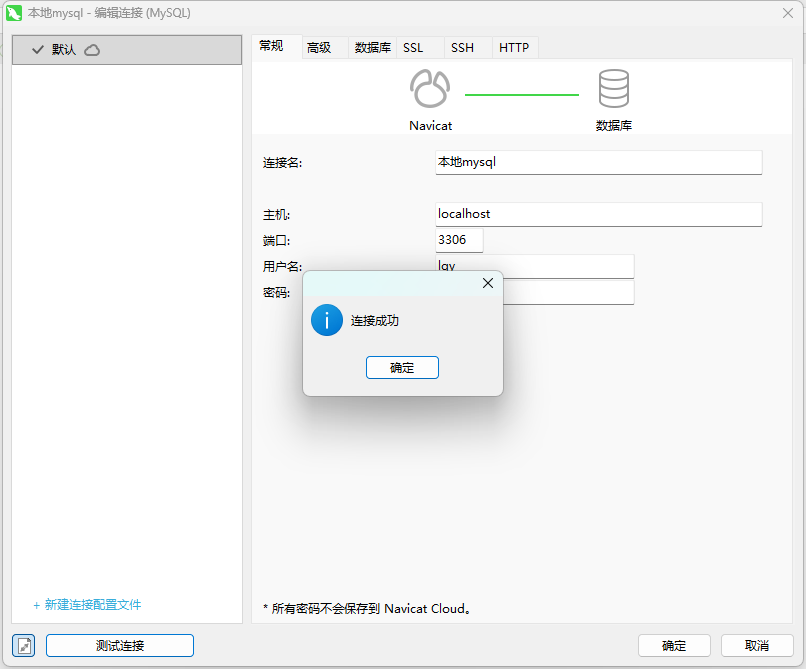806x669 pixels.
Task: Click the cloud icon beside 默认
Action: point(92,50)
